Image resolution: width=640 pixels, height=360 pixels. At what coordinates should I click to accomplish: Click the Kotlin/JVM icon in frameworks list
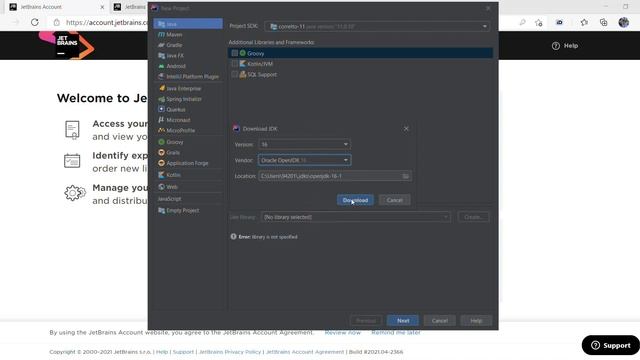(x=243, y=64)
